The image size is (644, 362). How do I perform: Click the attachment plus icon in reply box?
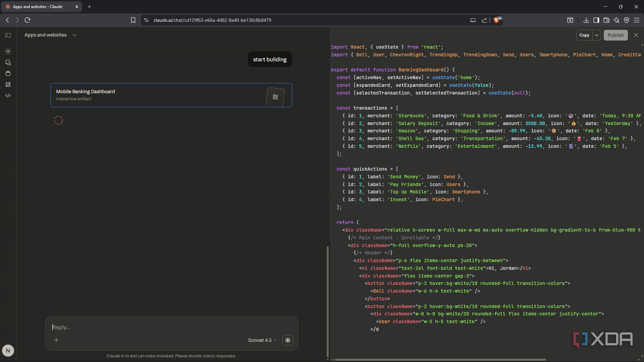[56, 340]
